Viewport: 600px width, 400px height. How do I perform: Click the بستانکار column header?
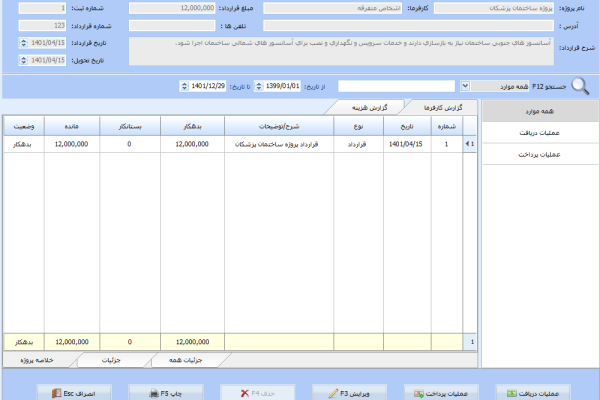[x=130, y=126]
